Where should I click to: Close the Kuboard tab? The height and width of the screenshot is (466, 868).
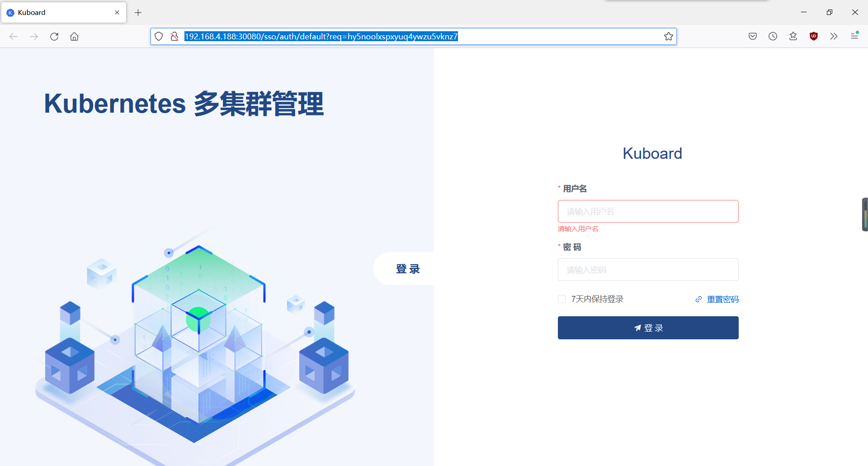point(117,13)
